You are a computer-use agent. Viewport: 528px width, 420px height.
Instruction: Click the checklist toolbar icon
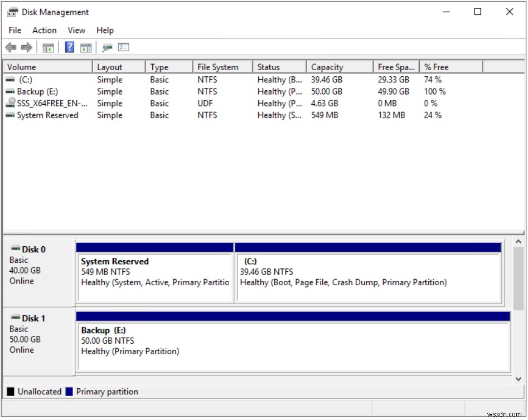pyautogui.click(x=124, y=47)
